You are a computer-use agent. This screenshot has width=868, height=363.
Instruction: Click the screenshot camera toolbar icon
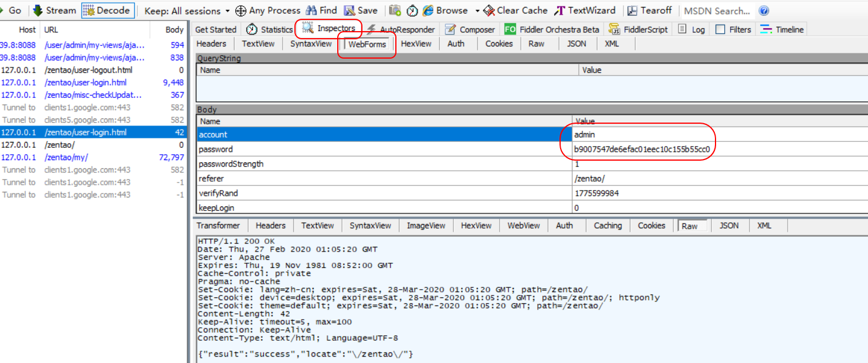click(x=395, y=11)
